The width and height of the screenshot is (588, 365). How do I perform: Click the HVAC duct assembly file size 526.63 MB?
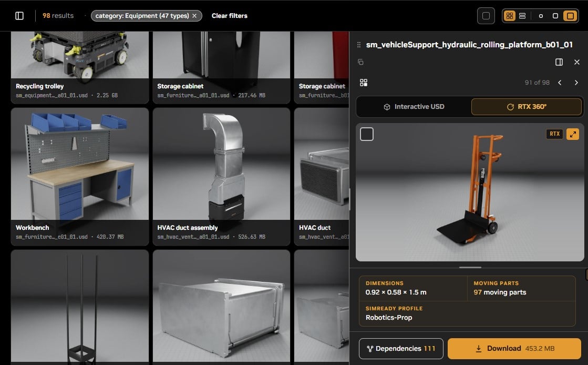point(252,237)
